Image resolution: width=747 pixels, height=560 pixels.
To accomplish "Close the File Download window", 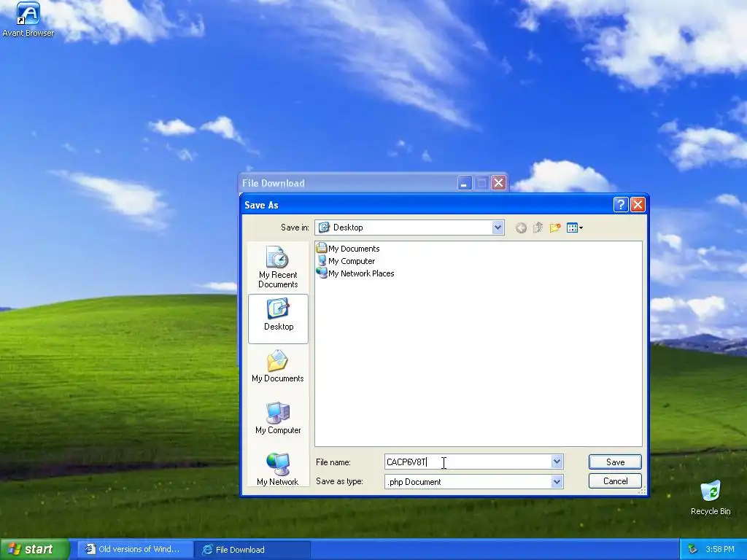I will click(x=498, y=183).
